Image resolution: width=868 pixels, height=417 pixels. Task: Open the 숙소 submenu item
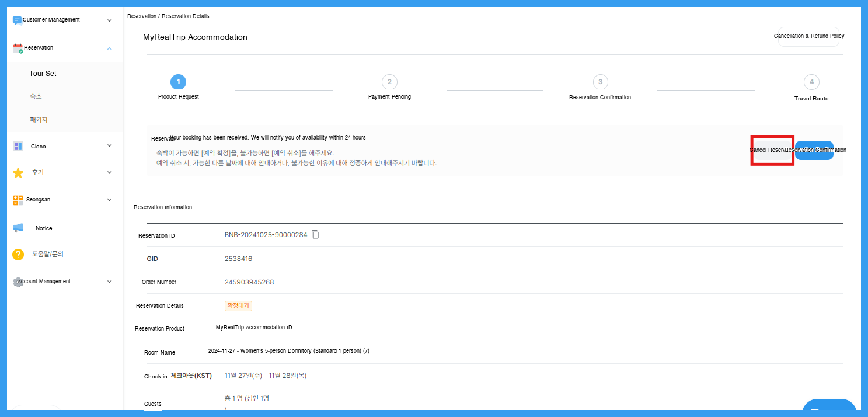point(36,96)
